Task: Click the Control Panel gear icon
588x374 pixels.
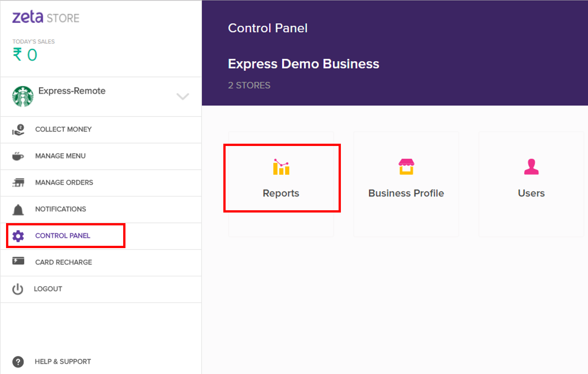Action: click(x=18, y=236)
